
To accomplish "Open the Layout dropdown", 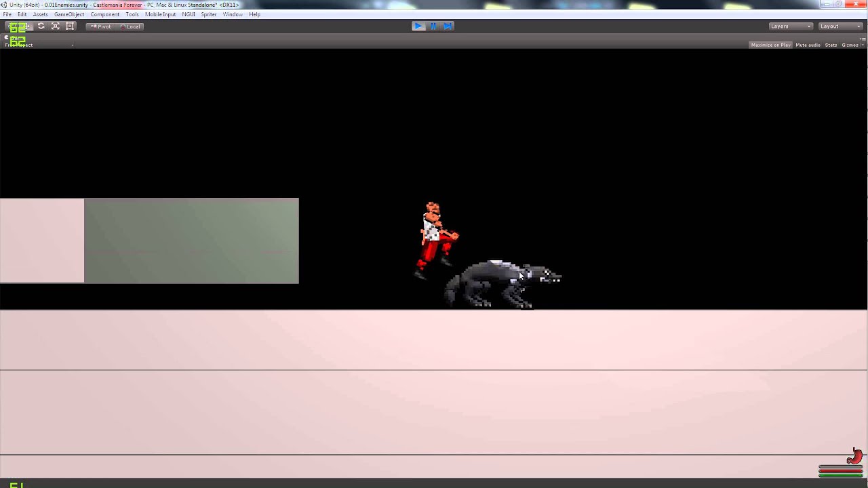I will pyautogui.click(x=840, y=26).
